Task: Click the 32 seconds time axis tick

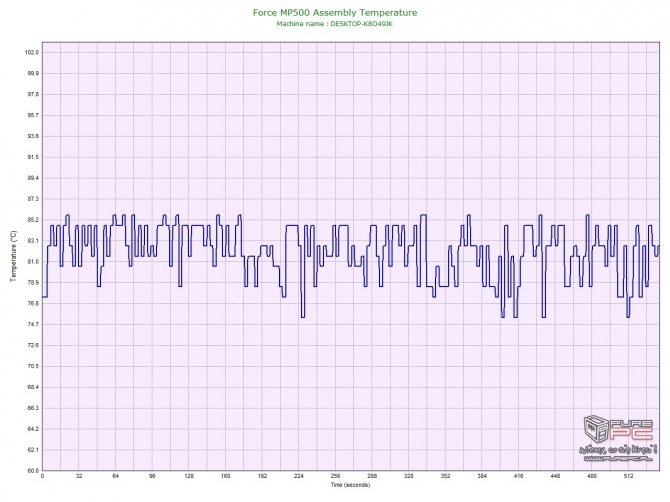Action: (x=79, y=476)
